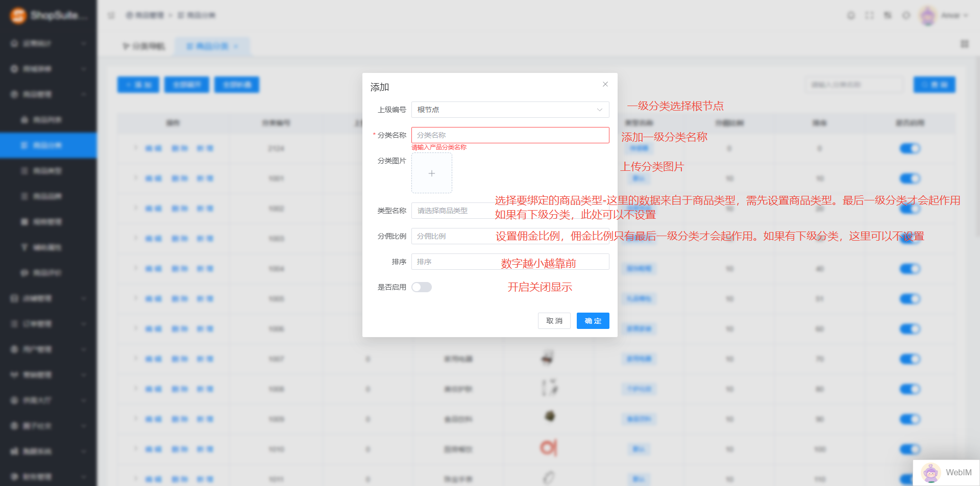Click the user avatar in the top header
Image resolution: width=980 pixels, height=486 pixels.
[927, 15]
